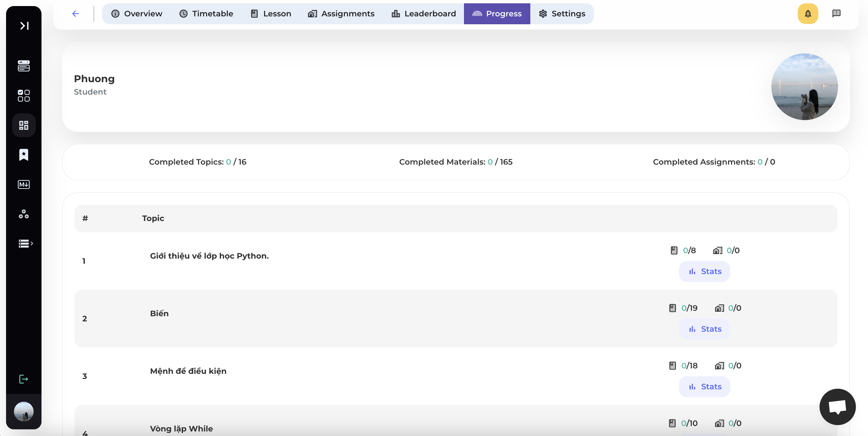
Task: Click Completed Materials 0 / 165
Action: [x=456, y=162]
